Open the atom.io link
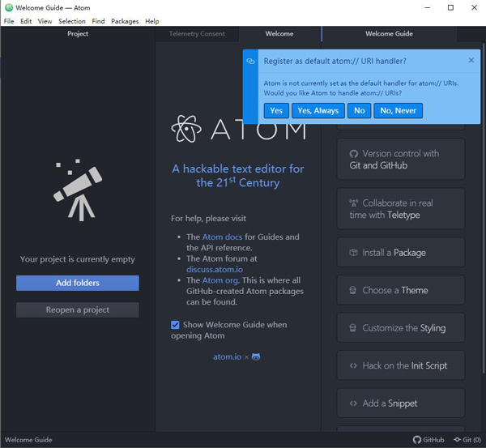 (x=227, y=356)
